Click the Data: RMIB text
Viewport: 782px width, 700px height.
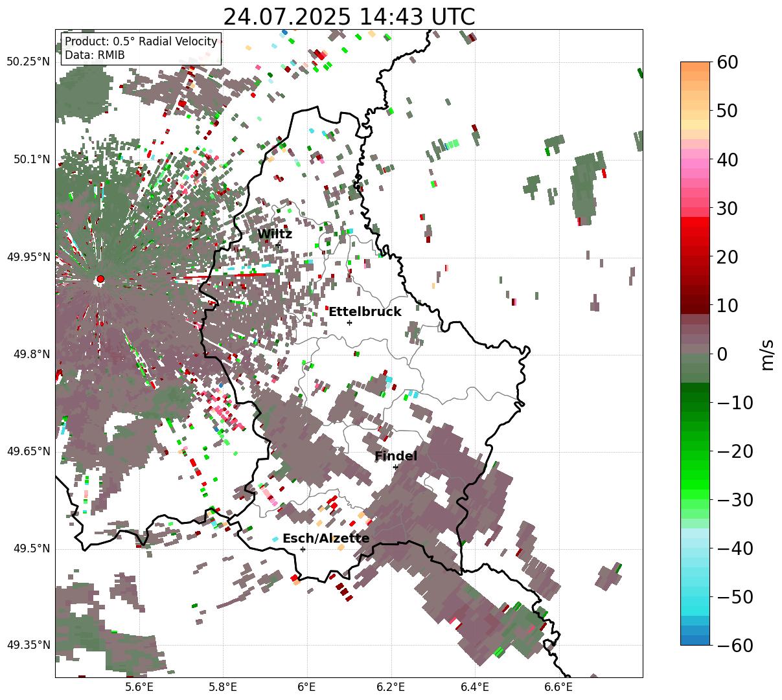click(x=95, y=56)
